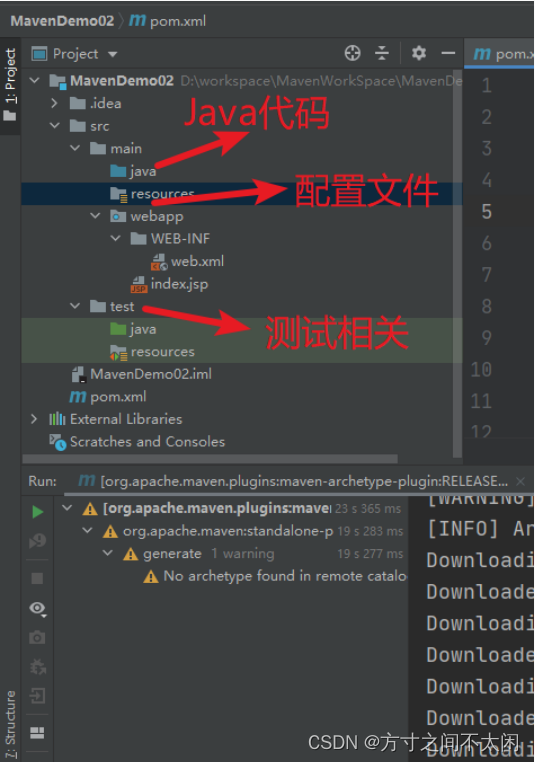Click the camera dump threads icon
535x762 pixels.
pyautogui.click(x=37, y=637)
